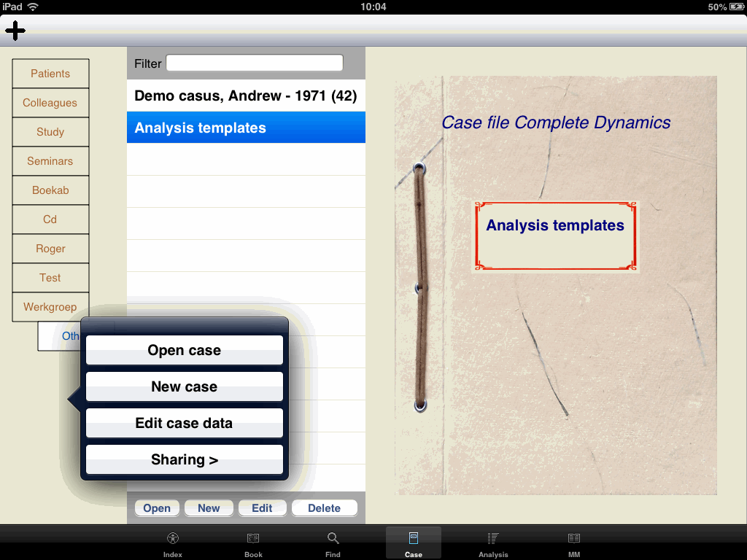Select the partially hidden Other tab
This screenshot has width=747, height=560.
[59, 336]
